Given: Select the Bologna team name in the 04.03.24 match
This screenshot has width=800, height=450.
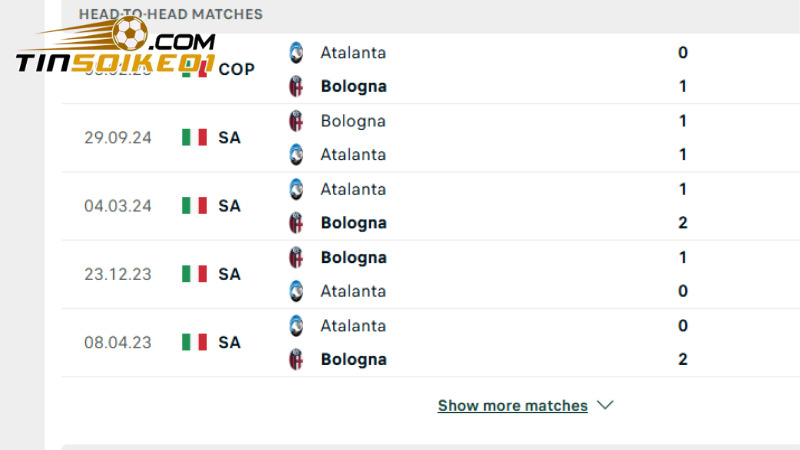Looking at the screenshot, I should (x=353, y=223).
